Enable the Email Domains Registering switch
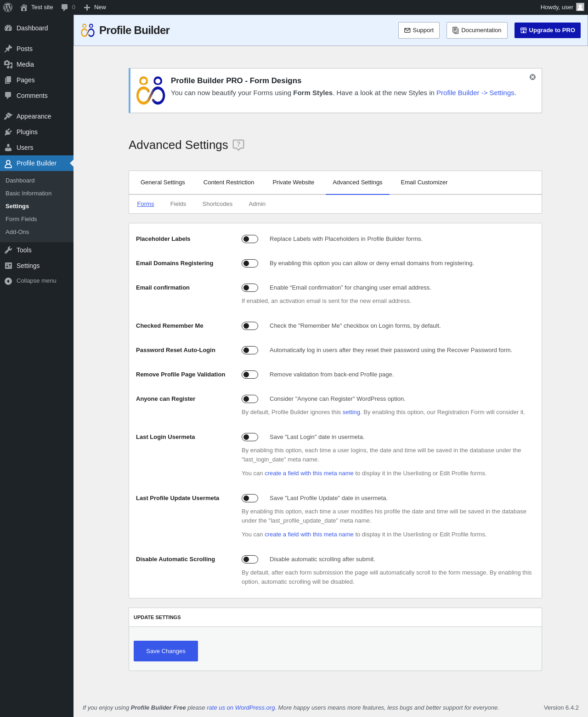The image size is (588, 717). (x=250, y=263)
